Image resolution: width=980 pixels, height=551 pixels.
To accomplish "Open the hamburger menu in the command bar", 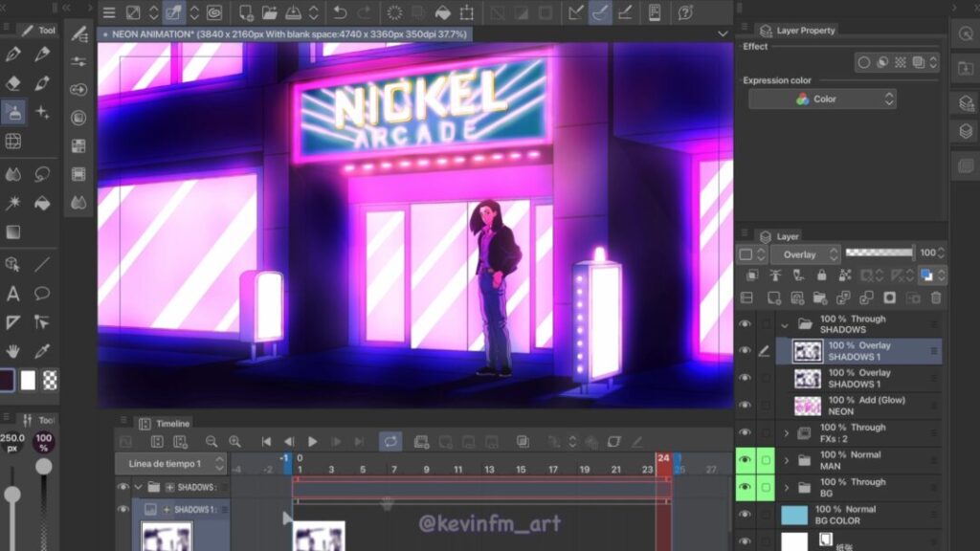I will click(x=109, y=12).
